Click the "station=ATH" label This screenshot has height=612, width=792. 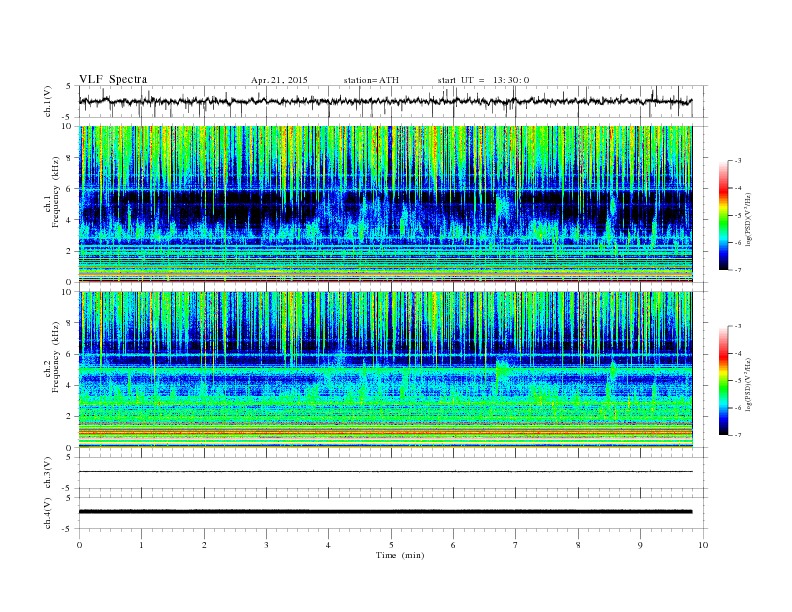[x=371, y=80]
